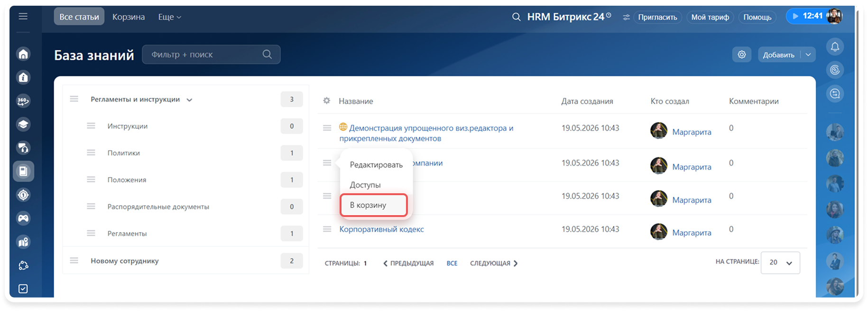
Task: Collapse Регламенты и инструкции chevron
Action: [x=189, y=100]
